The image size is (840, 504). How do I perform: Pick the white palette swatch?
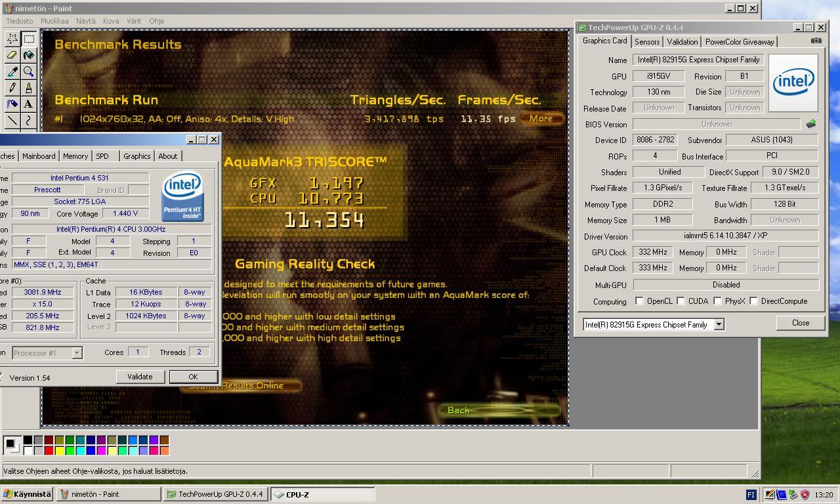(28, 450)
